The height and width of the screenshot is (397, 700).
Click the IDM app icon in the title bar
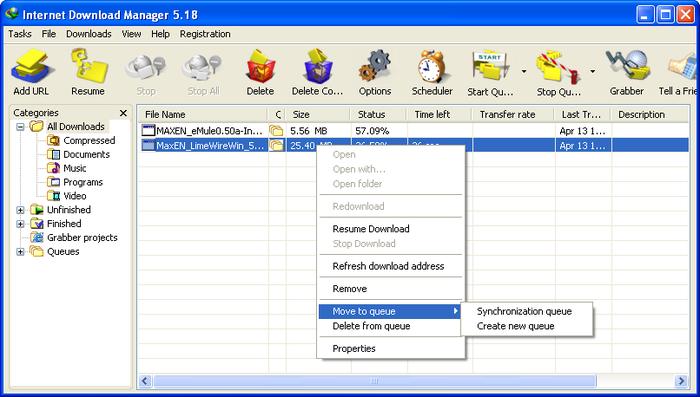tap(11, 13)
